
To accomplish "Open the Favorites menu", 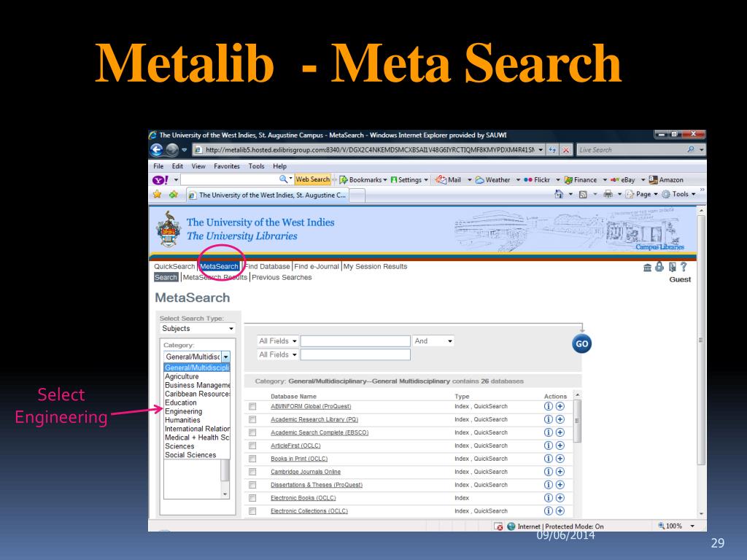I will click(x=227, y=166).
